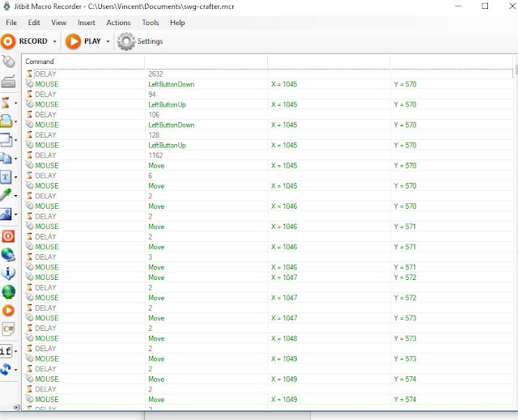Image resolution: width=518 pixels, height=420 pixels.
Task: Click the orange Record button icon
Action: (8, 41)
